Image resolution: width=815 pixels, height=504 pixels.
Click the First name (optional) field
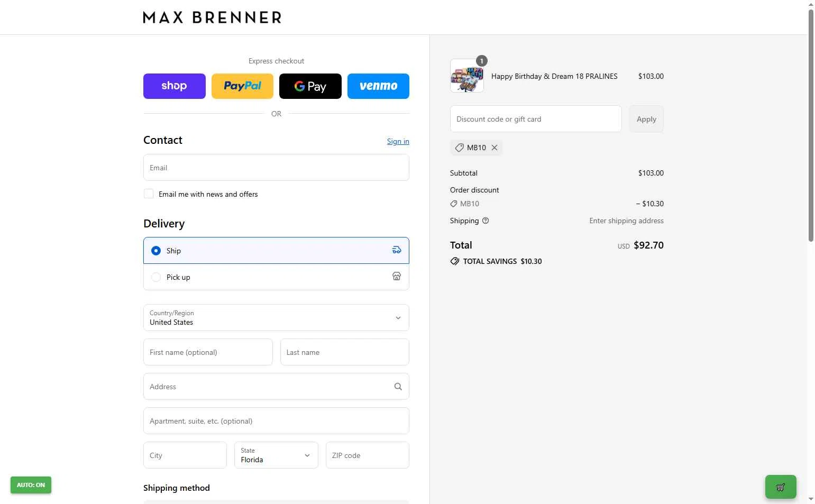pyautogui.click(x=208, y=352)
